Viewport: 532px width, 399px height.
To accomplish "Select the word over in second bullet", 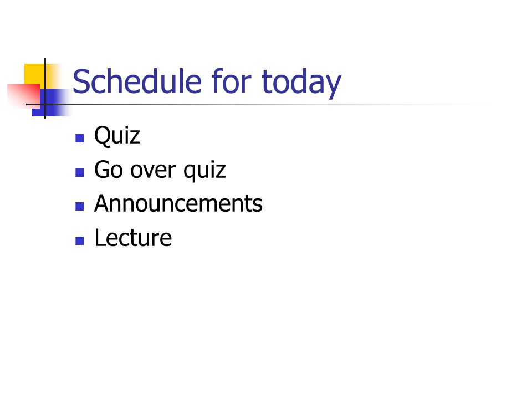I will click(153, 170).
